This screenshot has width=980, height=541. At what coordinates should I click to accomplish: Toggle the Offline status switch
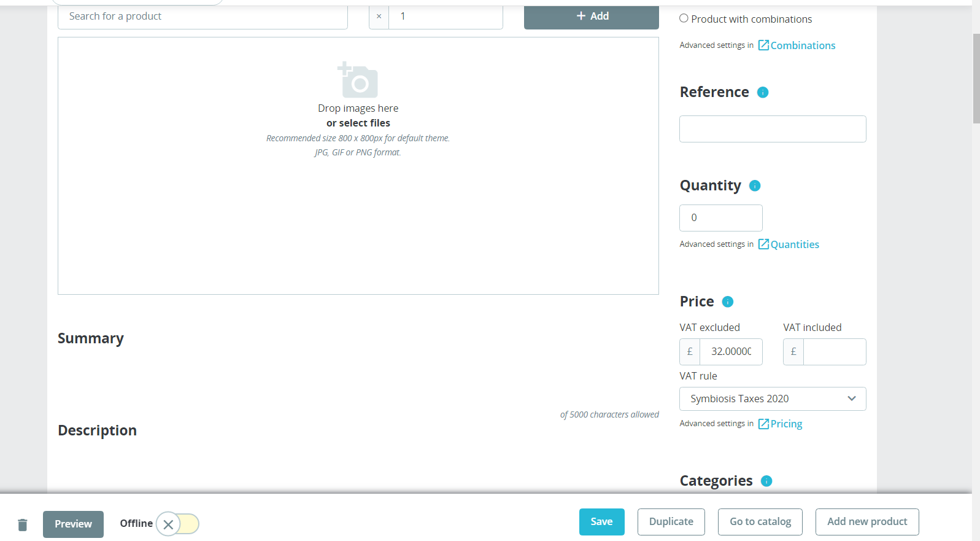[177, 524]
